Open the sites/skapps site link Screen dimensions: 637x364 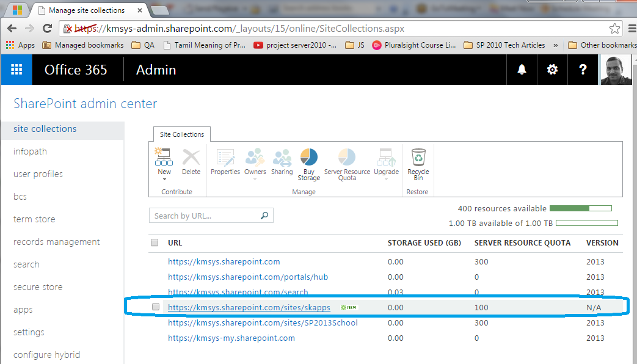click(x=249, y=308)
